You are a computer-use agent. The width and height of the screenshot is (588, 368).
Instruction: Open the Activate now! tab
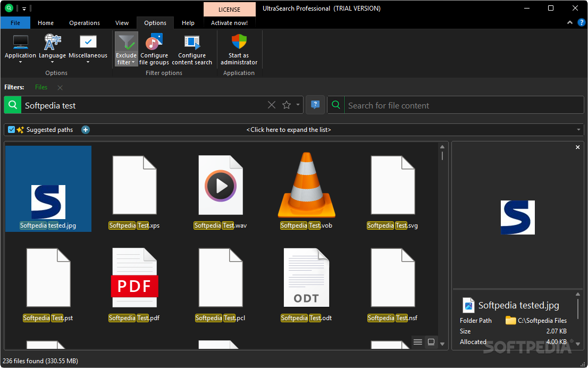tap(229, 23)
